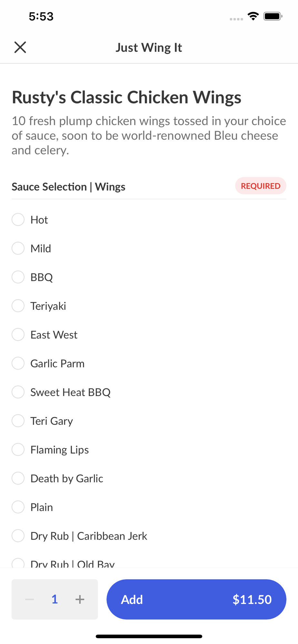Image resolution: width=298 pixels, height=644 pixels.
Task: Tap the Wi-Fi status icon
Action: click(x=253, y=16)
